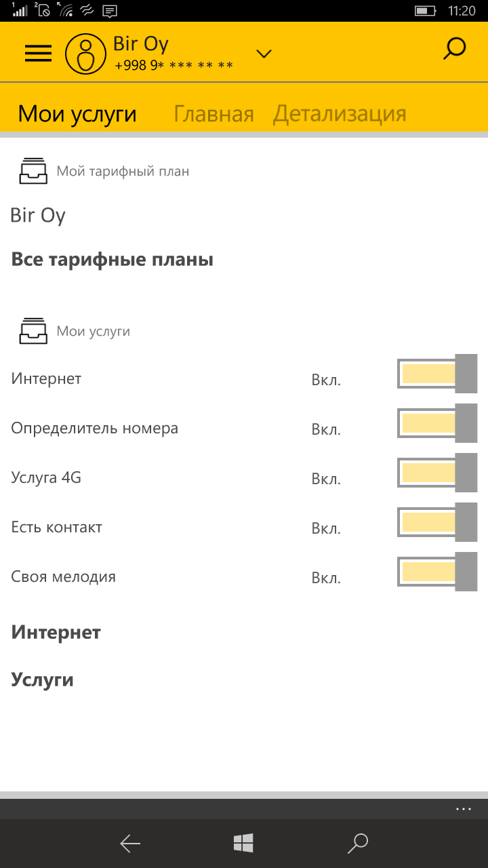The width and height of the screenshot is (488, 868).
Task: Turn off the Интернет service switch
Action: coord(437,374)
